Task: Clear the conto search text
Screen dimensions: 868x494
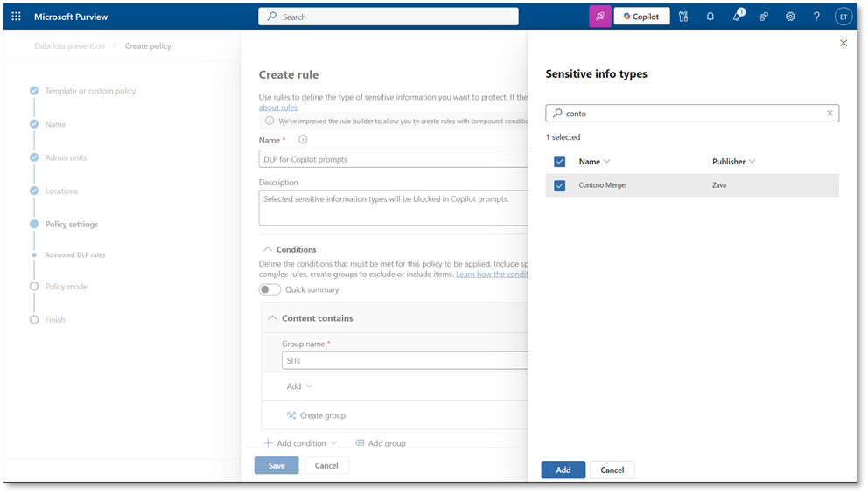Action: tap(829, 114)
